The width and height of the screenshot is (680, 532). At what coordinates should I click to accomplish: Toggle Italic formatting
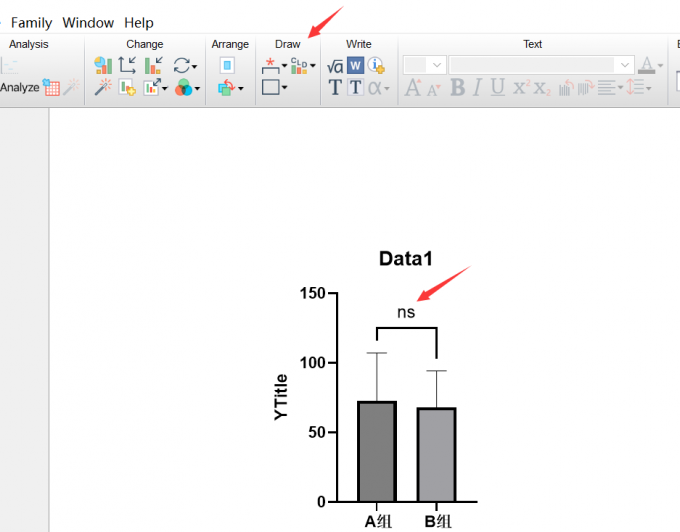(x=477, y=87)
